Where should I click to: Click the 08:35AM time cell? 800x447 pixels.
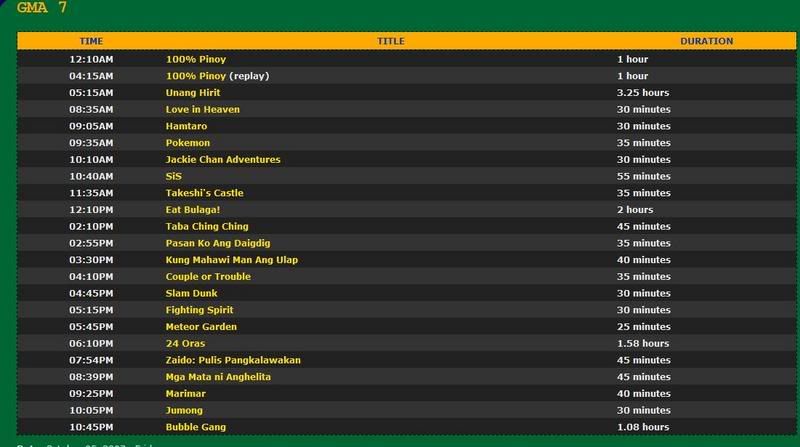(91, 109)
